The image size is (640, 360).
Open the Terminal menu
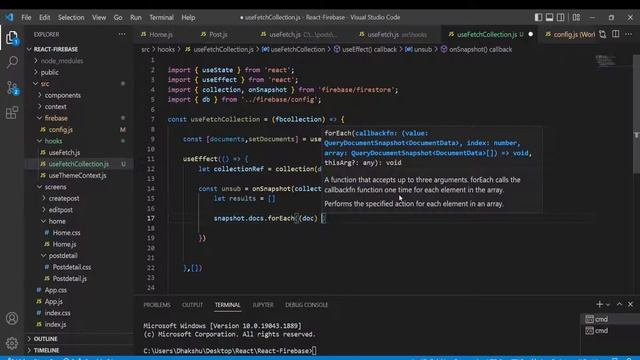(x=161, y=18)
